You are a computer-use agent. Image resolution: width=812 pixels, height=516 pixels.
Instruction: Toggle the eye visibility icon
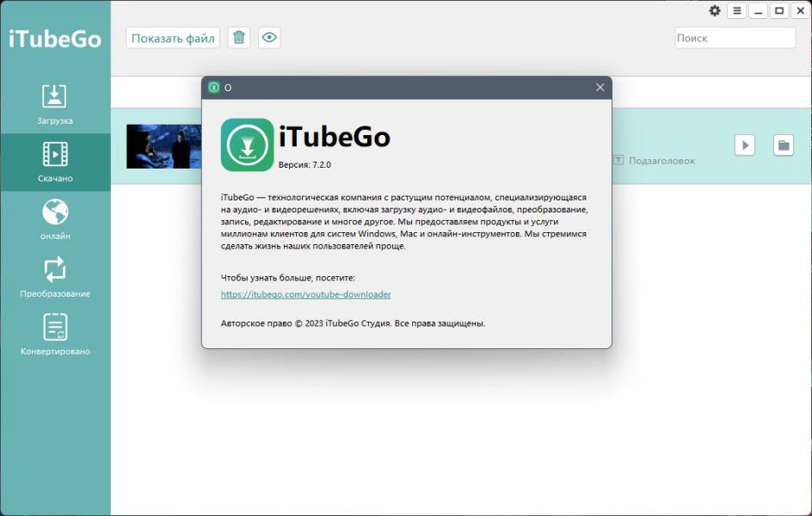point(269,38)
